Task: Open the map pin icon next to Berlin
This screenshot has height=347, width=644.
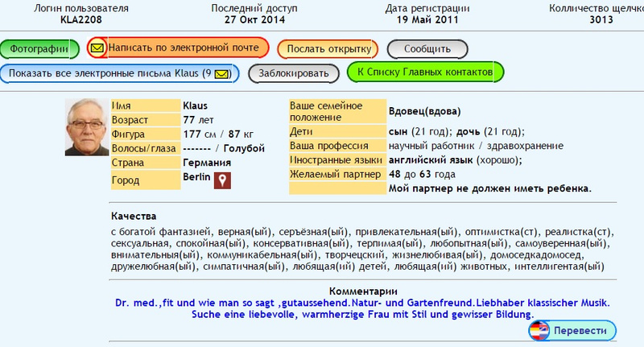Action: click(x=222, y=180)
